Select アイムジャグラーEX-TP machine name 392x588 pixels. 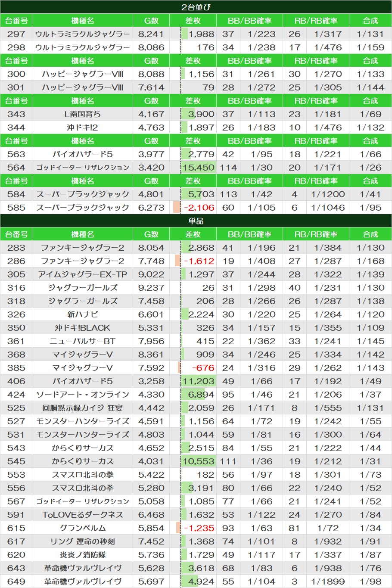click(x=82, y=274)
